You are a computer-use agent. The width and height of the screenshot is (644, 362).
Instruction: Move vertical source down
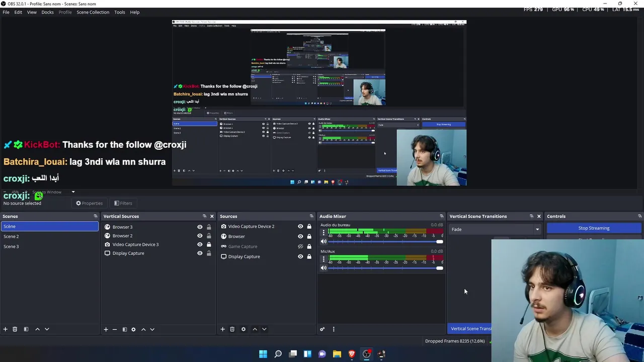(x=152, y=330)
